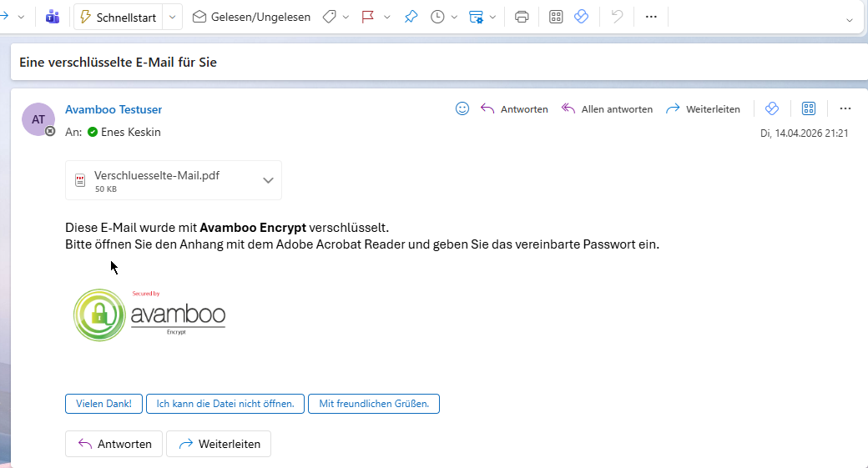Click the Schnellstart lightning button

tap(119, 18)
